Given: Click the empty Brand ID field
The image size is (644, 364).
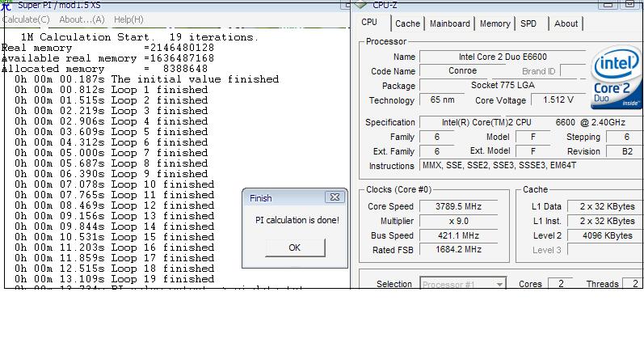Looking at the screenshot, I should (573, 70).
